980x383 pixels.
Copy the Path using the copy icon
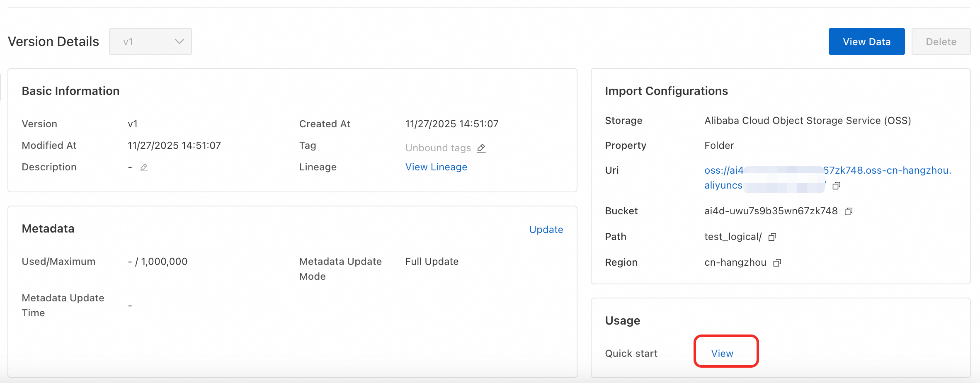772,237
